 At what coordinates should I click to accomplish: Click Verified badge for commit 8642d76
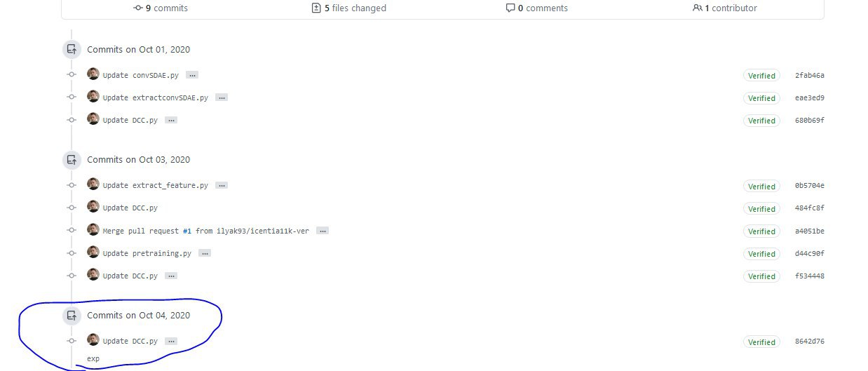click(x=761, y=342)
